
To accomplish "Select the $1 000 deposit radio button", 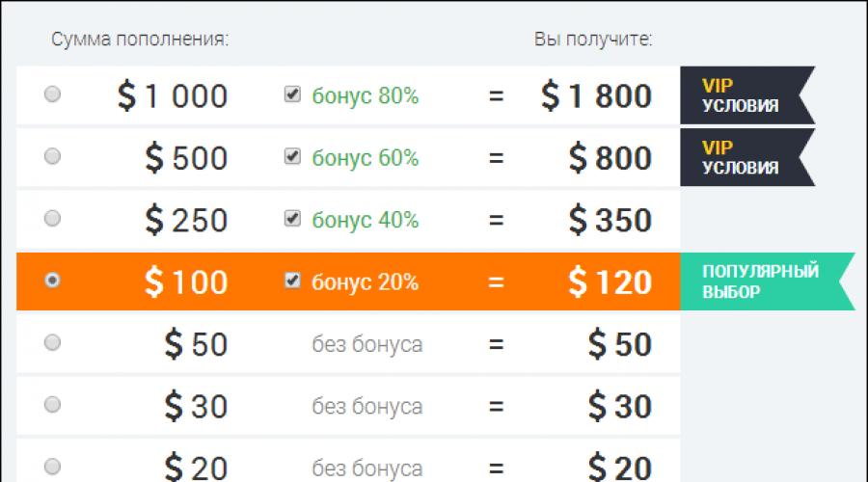I will tap(53, 94).
